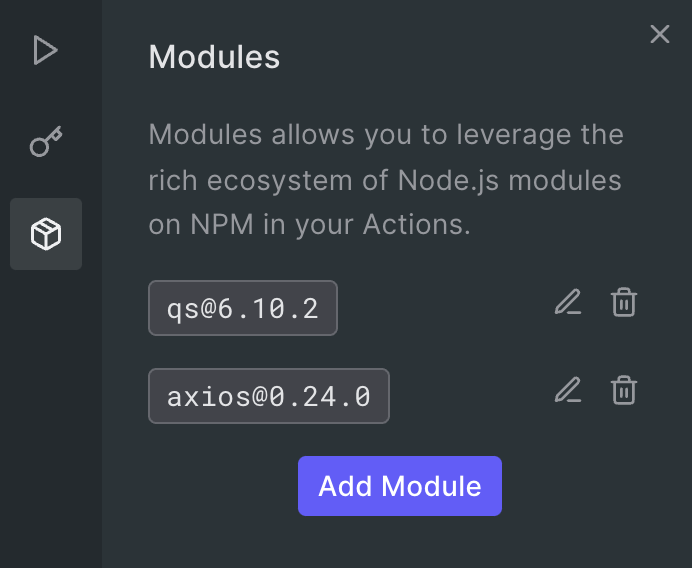
Task: Close the Modules panel
Action: pyautogui.click(x=660, y=35)
